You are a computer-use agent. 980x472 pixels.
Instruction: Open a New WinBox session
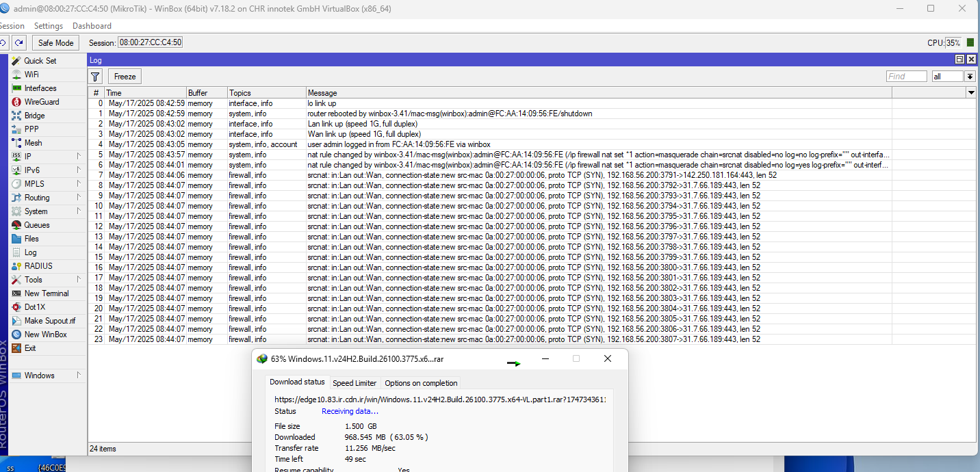(x=45, y=335)
